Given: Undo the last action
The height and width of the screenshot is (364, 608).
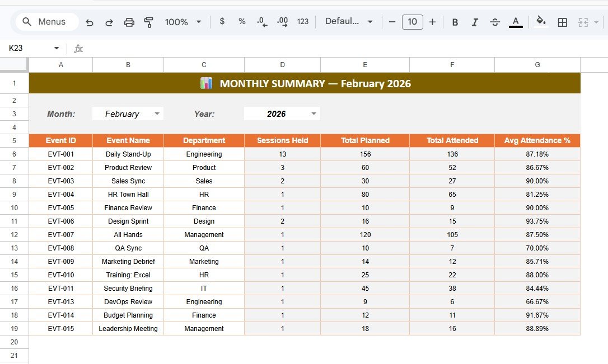Looking at the screenshot, I should coord(90,22).
